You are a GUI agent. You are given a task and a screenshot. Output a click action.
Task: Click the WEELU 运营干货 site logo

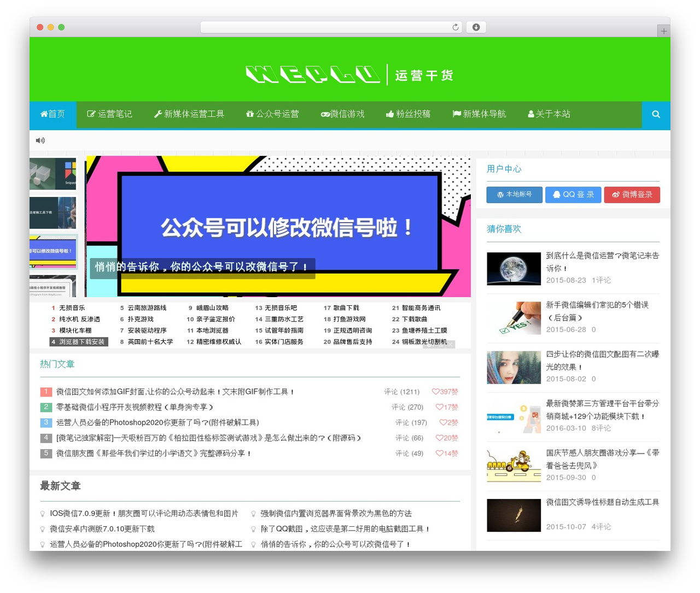(x=350, y=74)
